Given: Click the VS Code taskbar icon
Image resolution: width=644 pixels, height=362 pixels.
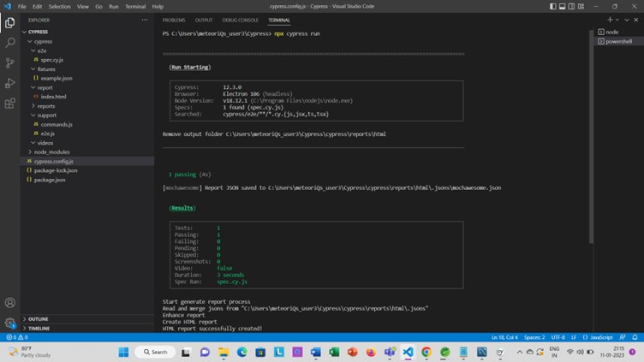Looking at the screenshot, I should [408, 352].
